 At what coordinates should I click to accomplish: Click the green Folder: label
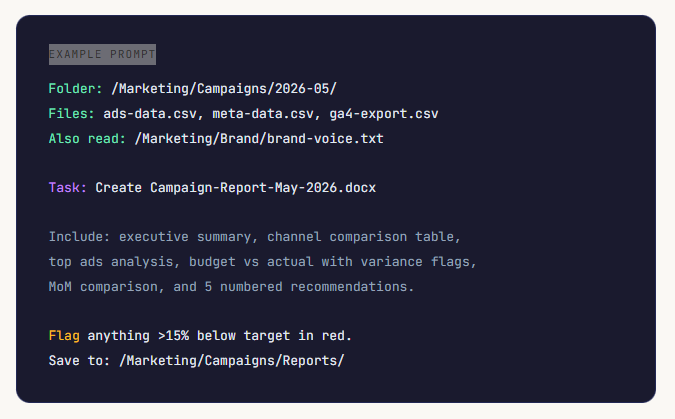(75, 89)
